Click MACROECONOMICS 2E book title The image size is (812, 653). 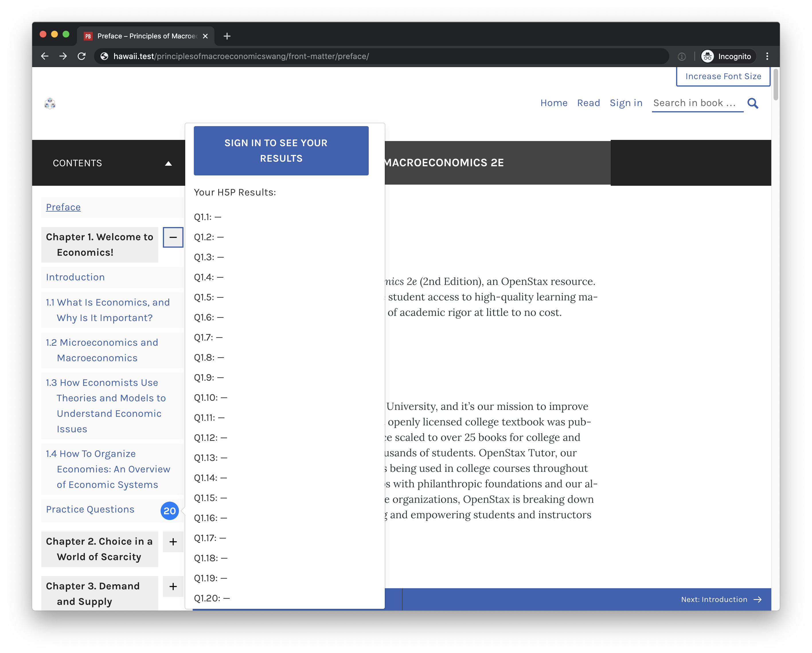pyautogui.click(x=444, y=163)
